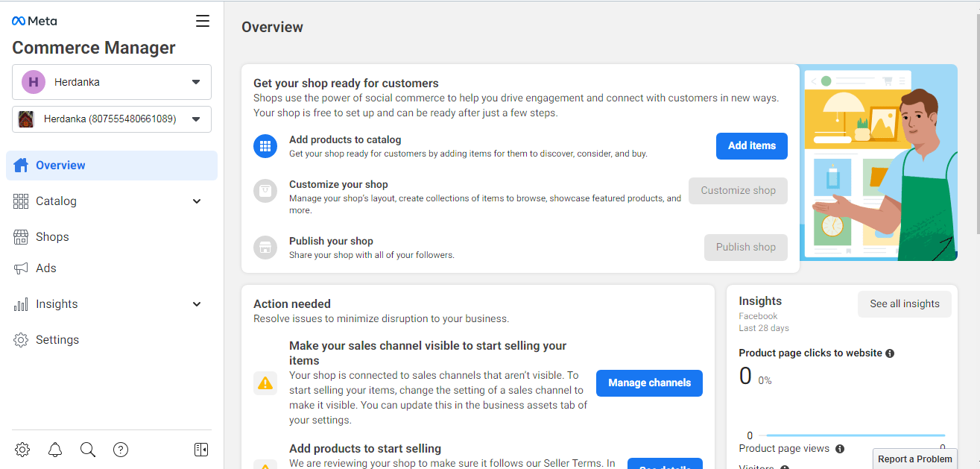
Task: Click the Herdanka shop thumbnail image
Action: (26, 119)
